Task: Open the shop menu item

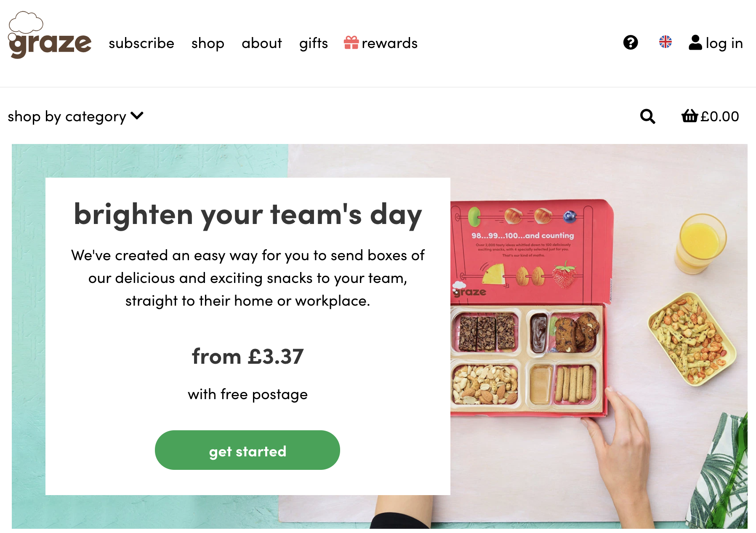Action: coord(208,43)
